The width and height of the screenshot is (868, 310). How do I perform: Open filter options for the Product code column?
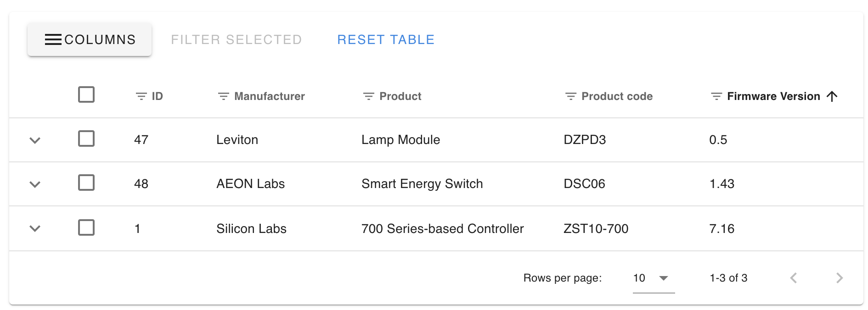[x=569, y=96]
